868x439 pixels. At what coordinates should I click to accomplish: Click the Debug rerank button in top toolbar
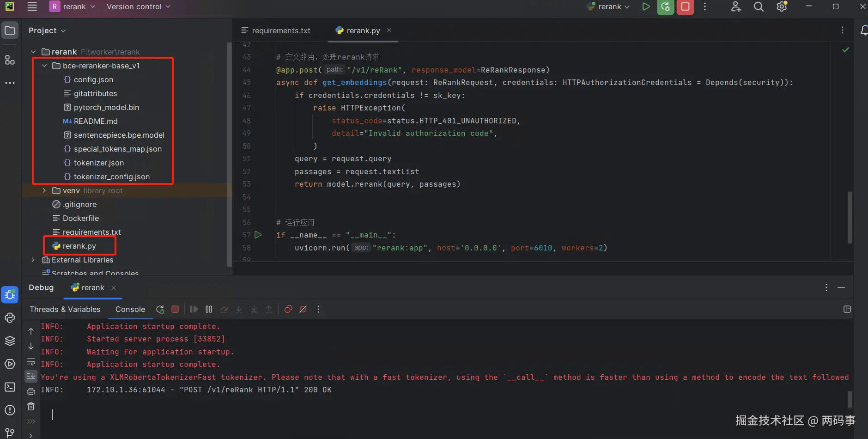pyautogui.click(x=666, y=6)
